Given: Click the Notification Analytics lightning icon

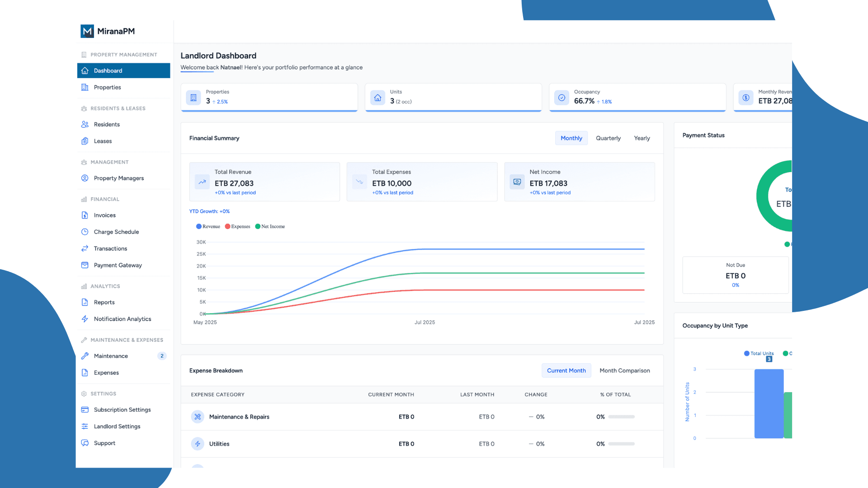Looking at the screenshot, I should 85,319.
